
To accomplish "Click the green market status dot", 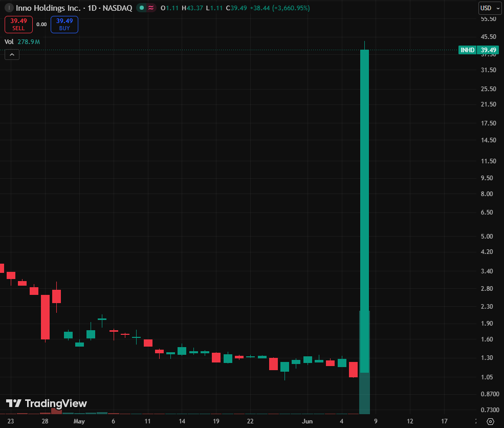I will point(142,8).
